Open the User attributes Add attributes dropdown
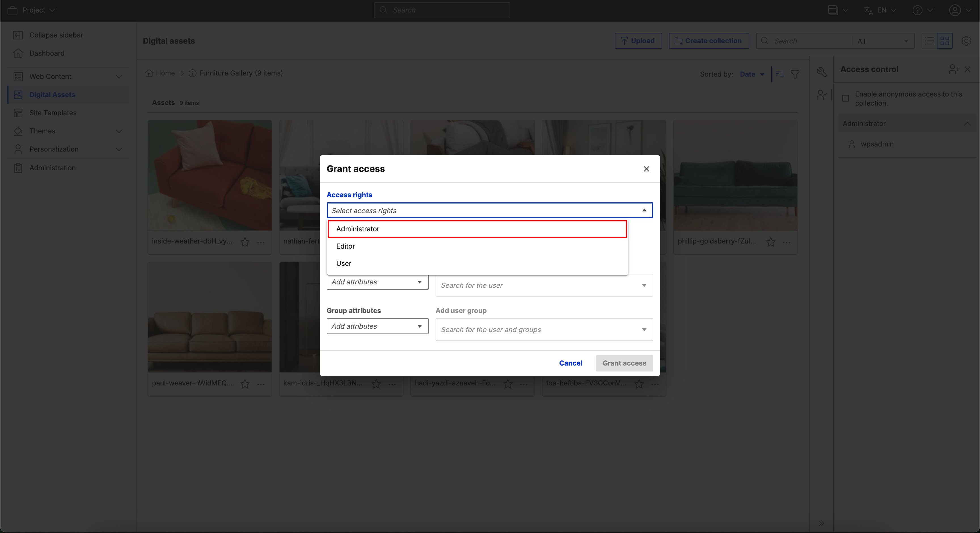 click(x=377, y=282)
